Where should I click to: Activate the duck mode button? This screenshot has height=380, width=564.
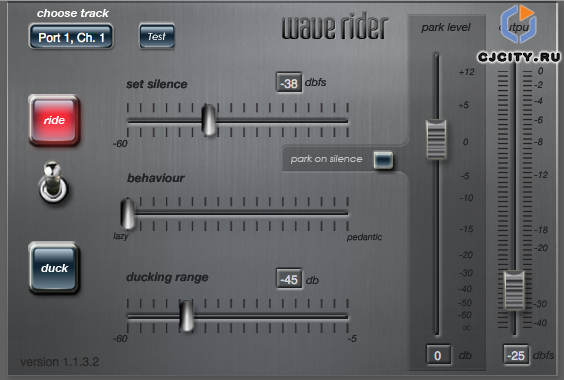[54, 268]
